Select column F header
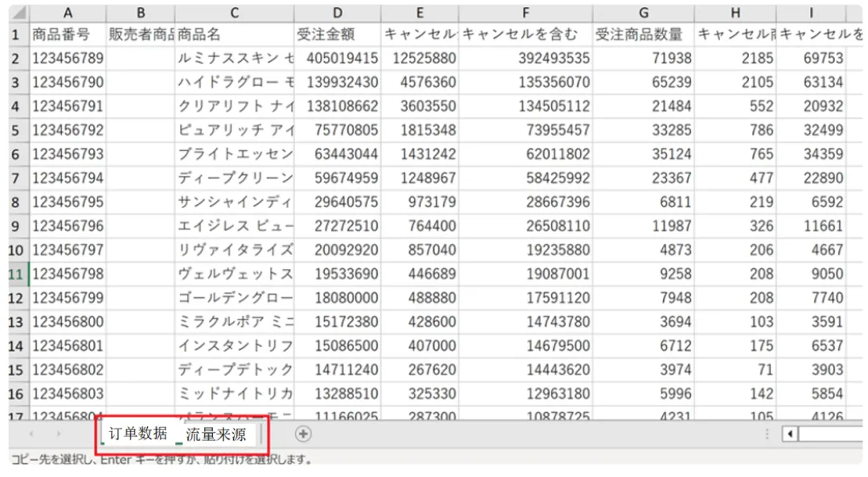 (x=526, y=13)
